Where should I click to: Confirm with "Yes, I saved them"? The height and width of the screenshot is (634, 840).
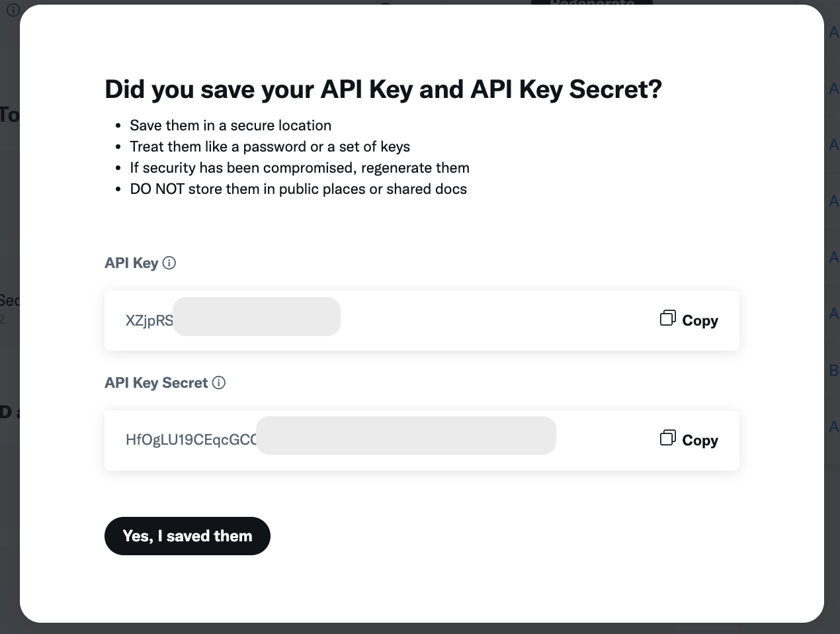187,536
